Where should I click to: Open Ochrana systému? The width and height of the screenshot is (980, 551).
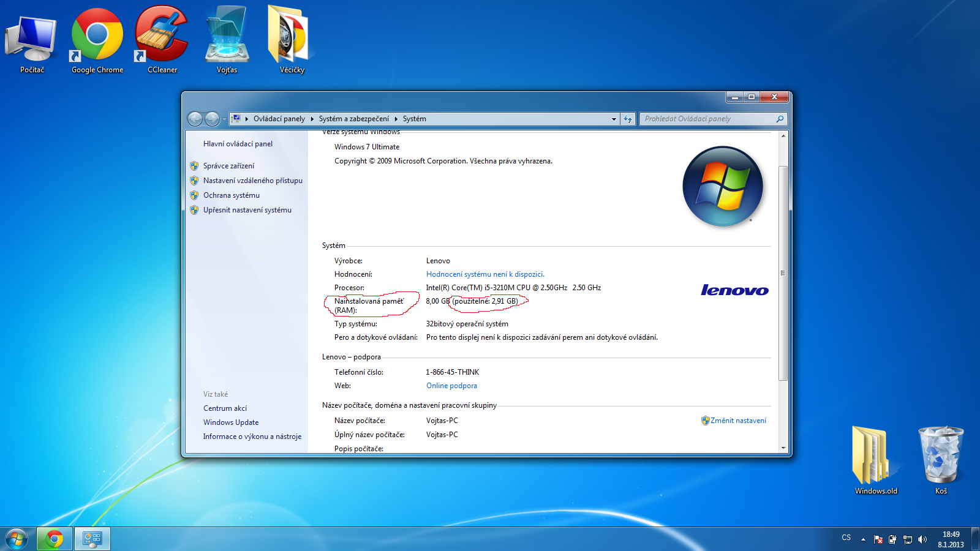232,195
